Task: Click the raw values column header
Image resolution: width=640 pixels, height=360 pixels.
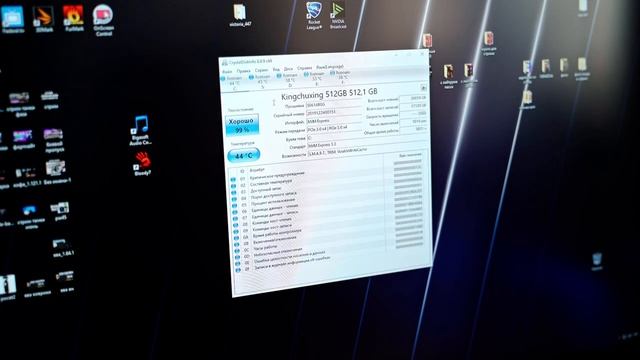Action: click(410, 156)
